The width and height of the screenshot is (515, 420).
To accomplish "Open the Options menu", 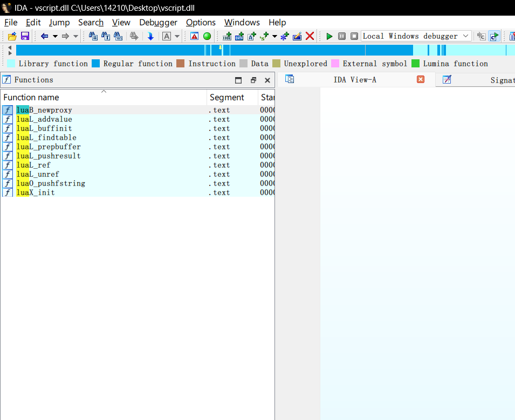I will (x=201, y=22).
